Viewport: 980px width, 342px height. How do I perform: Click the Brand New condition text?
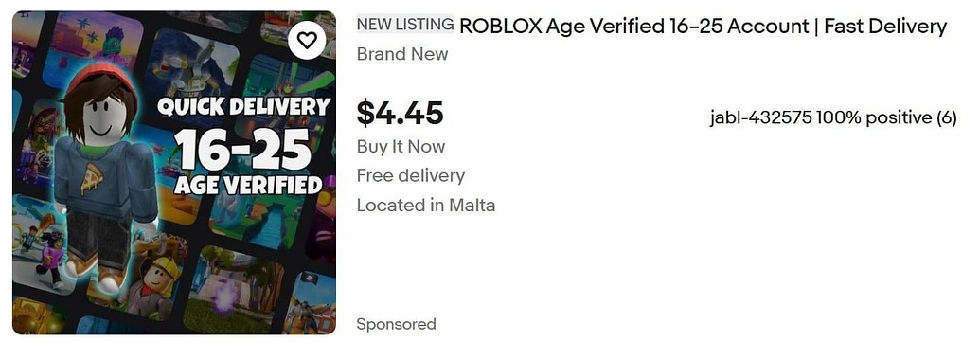pyautogui.click(x=402, y=54)
